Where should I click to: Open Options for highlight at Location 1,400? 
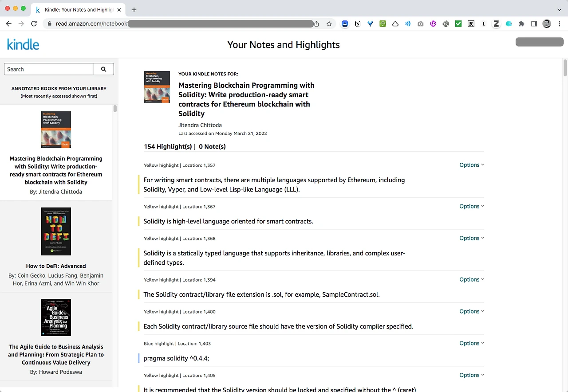[472, 311]
